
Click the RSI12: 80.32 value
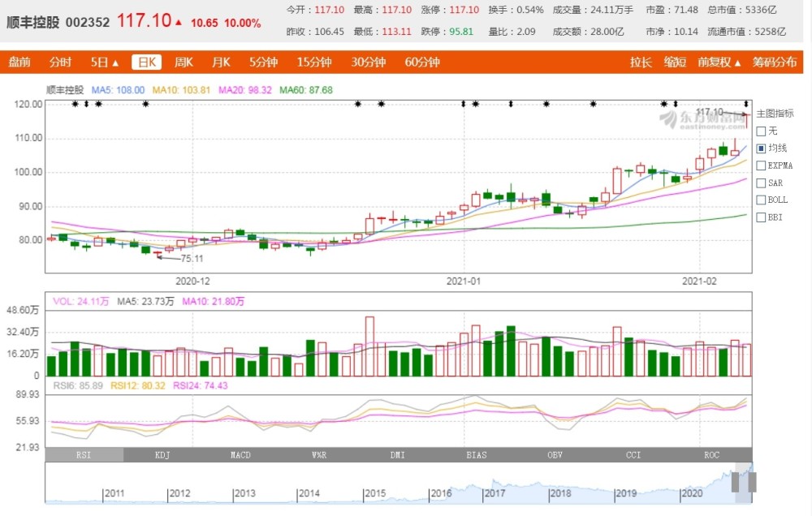138,385
